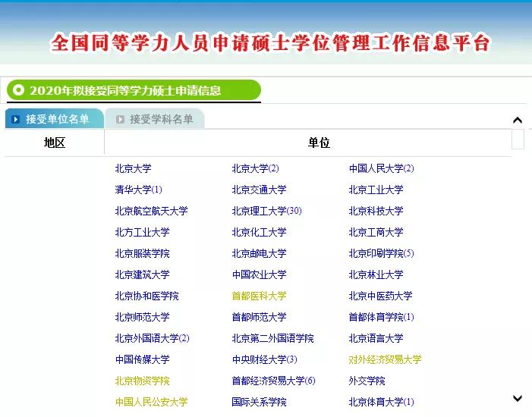Click the scrollbar thumb beside 单位 header
Screen dimensions: 532x417
click(518, 139)
